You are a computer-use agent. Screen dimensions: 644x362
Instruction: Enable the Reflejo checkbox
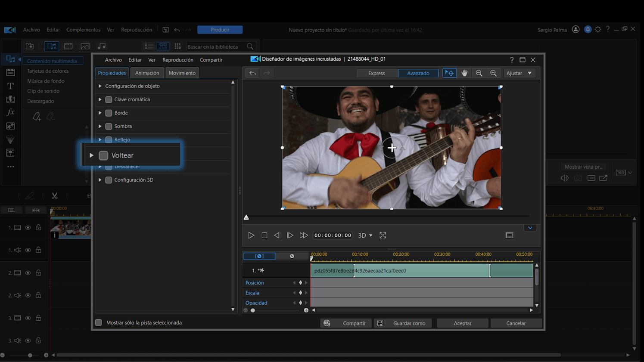(x=109, y=139)
